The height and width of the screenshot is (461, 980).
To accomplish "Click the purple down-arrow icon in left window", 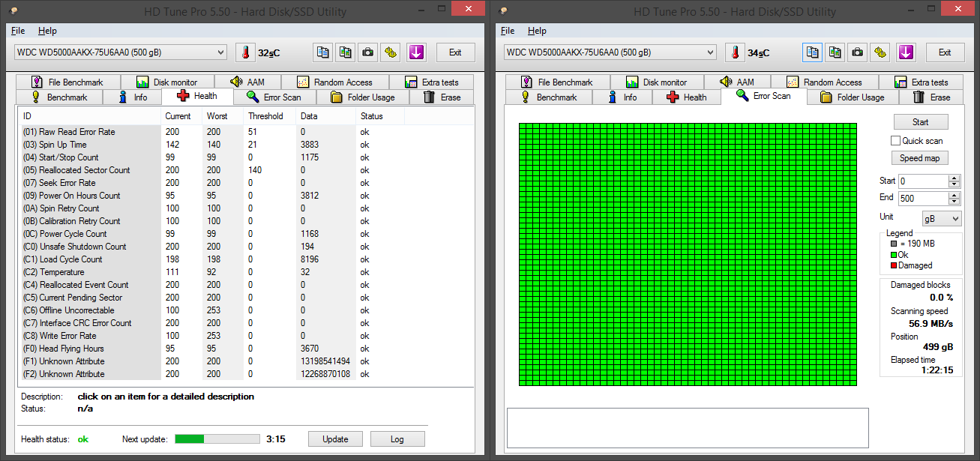I will coord(416,52).
